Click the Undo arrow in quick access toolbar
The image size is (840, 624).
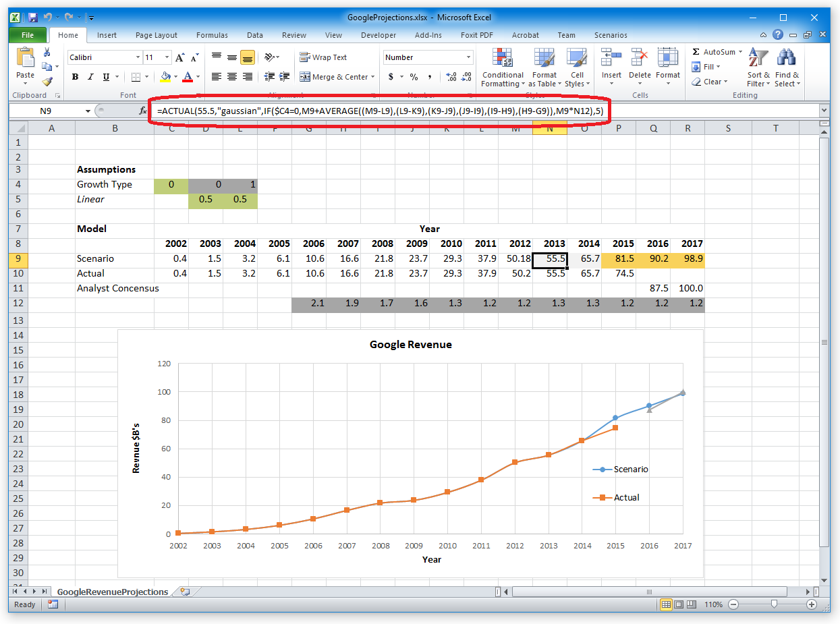pyautogui.click(x=47, y=17)
